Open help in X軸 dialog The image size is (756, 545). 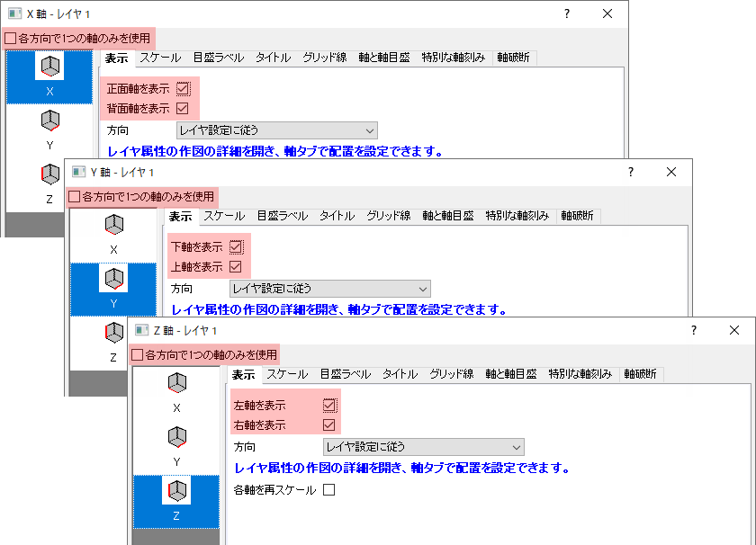pos(567,13)
